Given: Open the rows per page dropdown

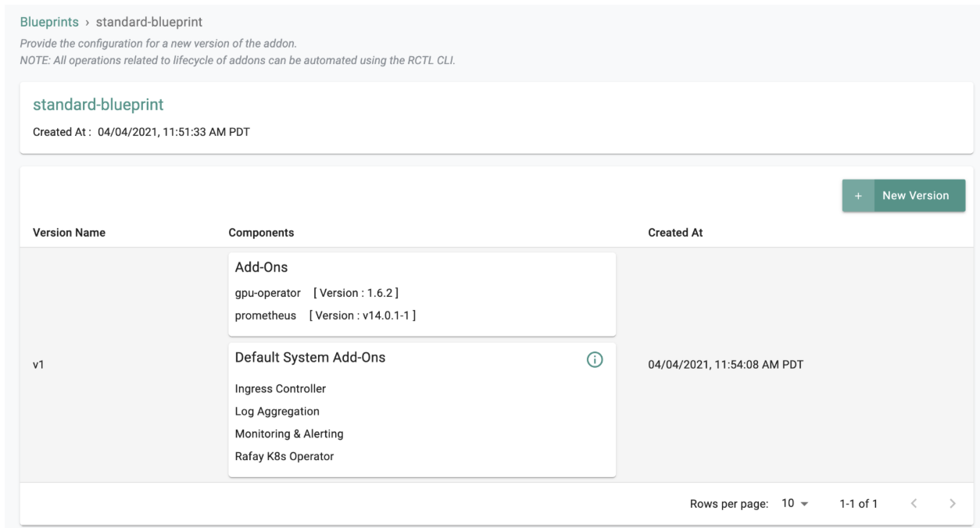Looking at the screenshot, I should (x=794, y=504).
